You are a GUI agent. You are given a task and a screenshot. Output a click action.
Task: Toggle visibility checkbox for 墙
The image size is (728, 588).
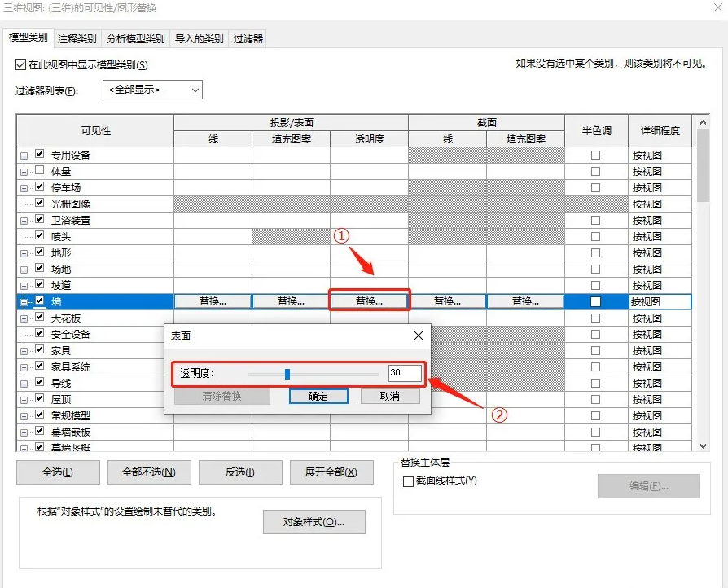click(x=39, y=301)
